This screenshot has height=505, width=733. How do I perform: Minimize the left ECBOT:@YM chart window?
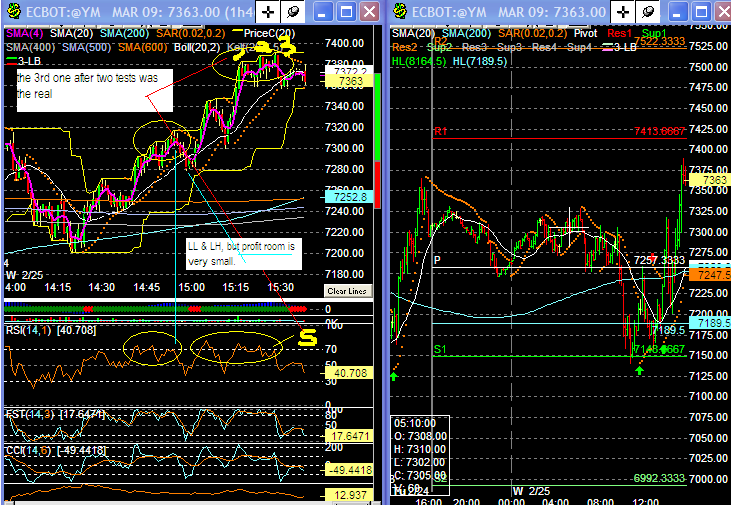point(322,12)
